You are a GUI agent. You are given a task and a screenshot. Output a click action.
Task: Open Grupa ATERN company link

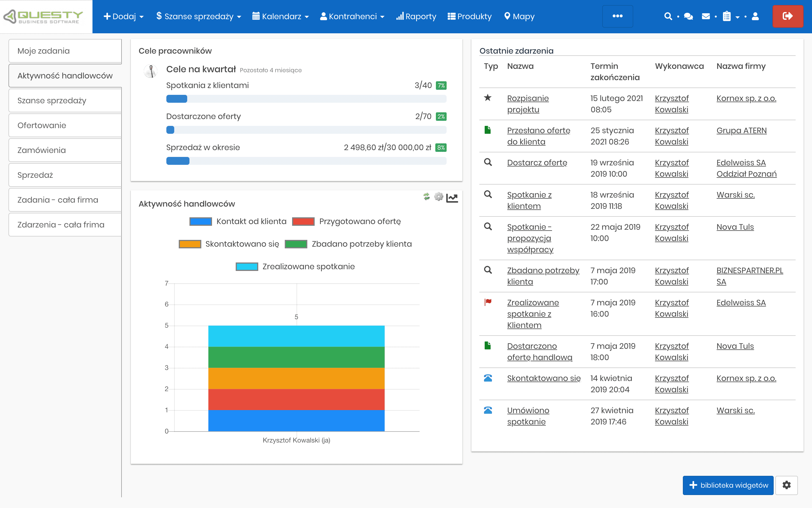[x=742, y=130]
